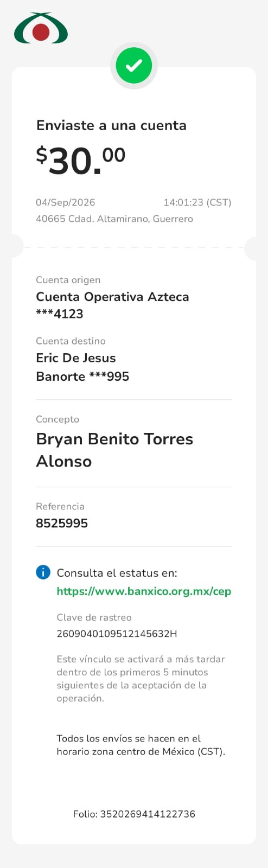Click the Consulta el estatus en label
268x868 pixels.
(117, 573)
